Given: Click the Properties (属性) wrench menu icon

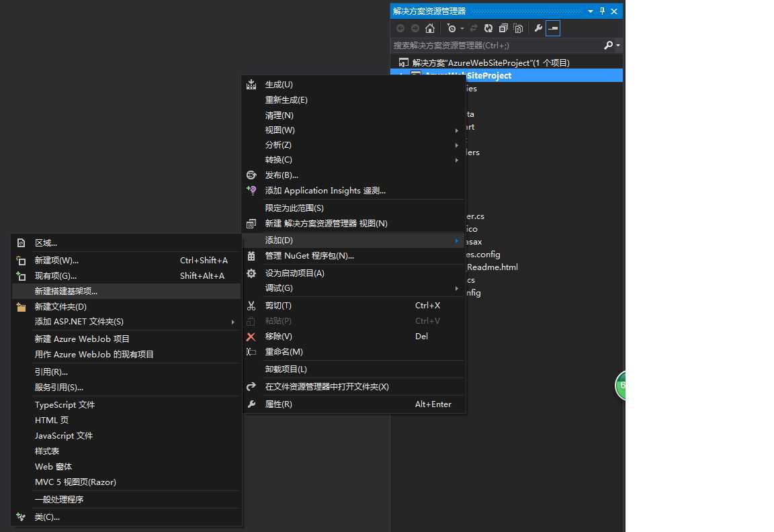Looking at the screenshot, I should click(x=251, y=404).
